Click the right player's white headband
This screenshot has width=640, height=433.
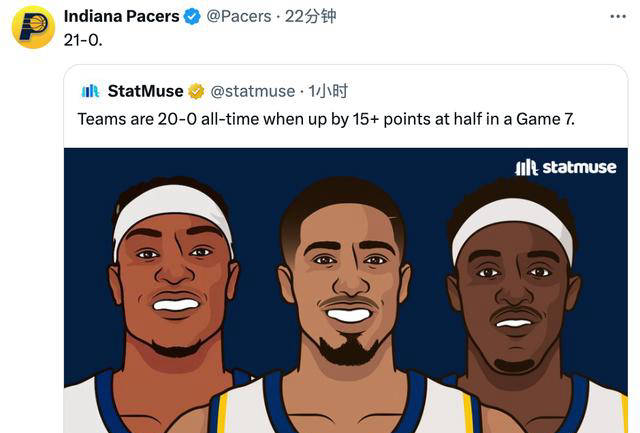[x=511, y=219]
